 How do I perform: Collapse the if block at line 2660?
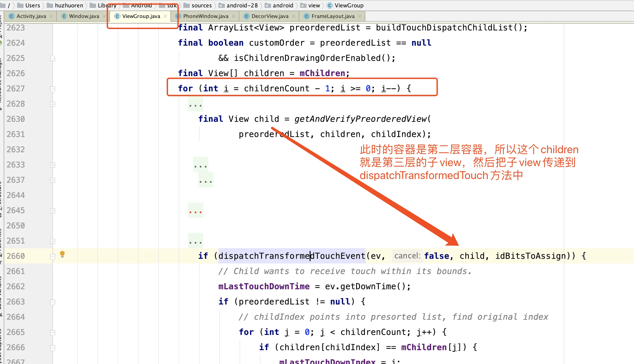click(x=53, y=257)
